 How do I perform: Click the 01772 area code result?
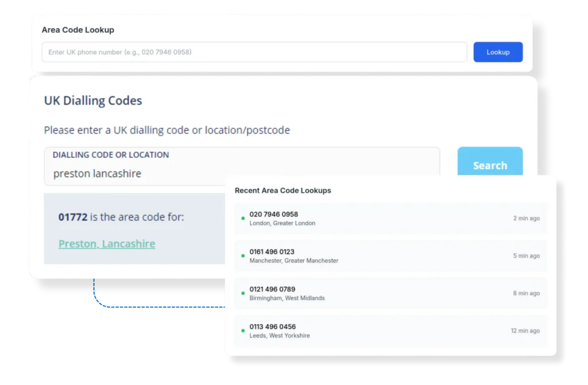pos(73,217)
